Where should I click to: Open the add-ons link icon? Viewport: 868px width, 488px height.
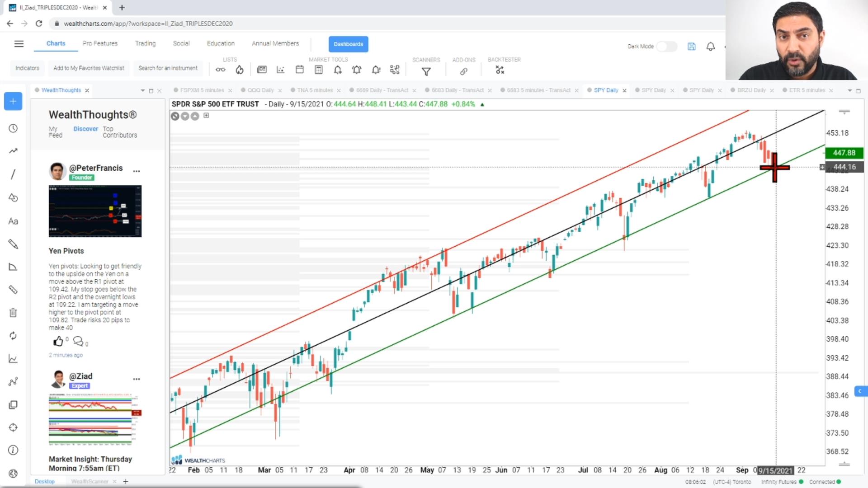[464, 71]
